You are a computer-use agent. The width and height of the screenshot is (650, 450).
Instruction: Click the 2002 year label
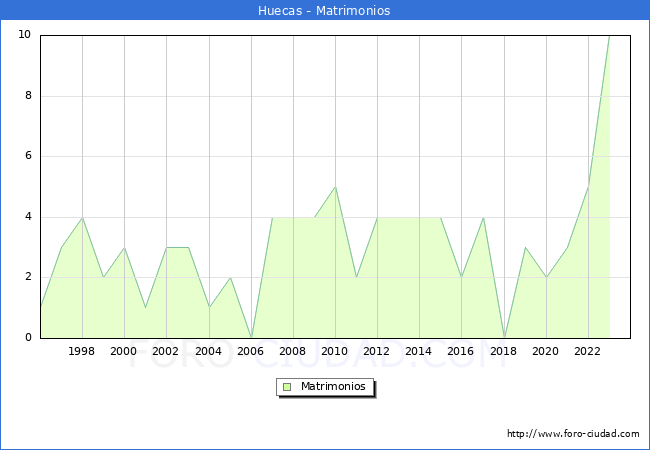click(x=166, y=352)
